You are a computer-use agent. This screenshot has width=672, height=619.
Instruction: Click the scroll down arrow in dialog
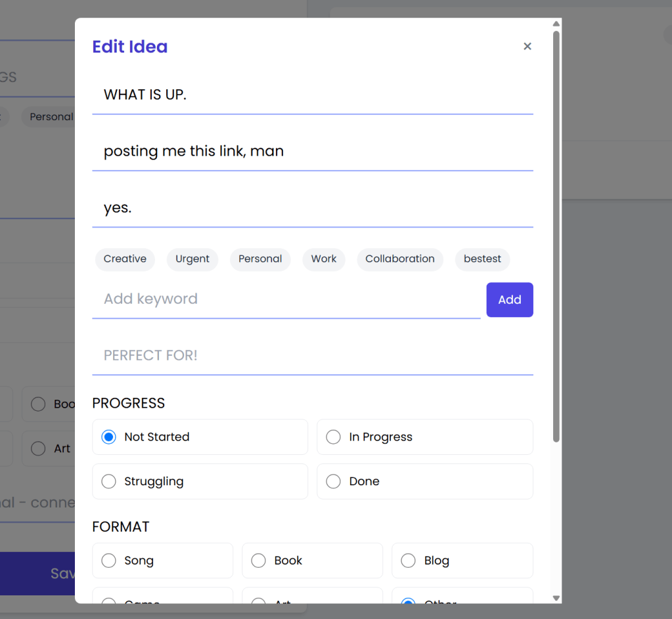tap(556, 598)
